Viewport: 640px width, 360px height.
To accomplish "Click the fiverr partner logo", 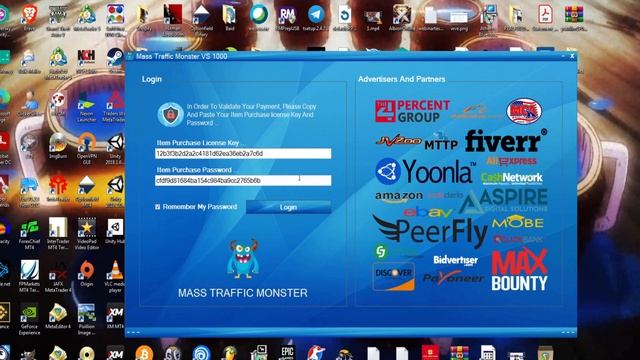I will 506,141.
